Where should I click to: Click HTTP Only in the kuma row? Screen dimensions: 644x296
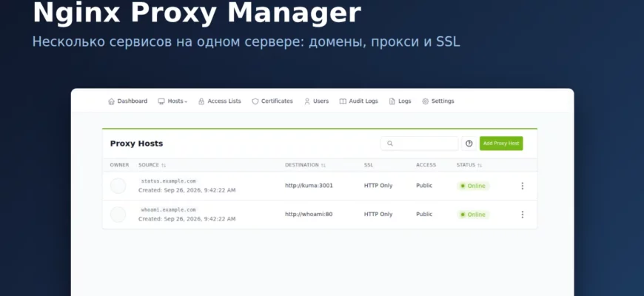point(378,186)
